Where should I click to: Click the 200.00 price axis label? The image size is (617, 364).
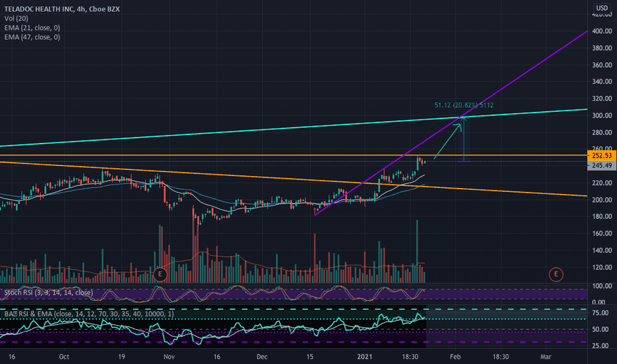[x=602, y=200]
